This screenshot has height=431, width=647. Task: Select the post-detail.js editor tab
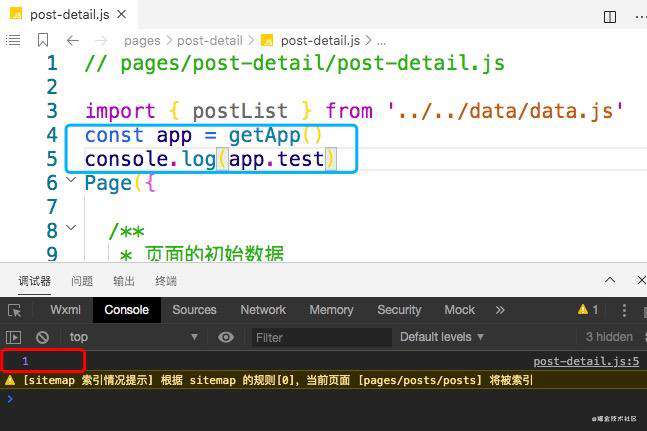(69, 14)
